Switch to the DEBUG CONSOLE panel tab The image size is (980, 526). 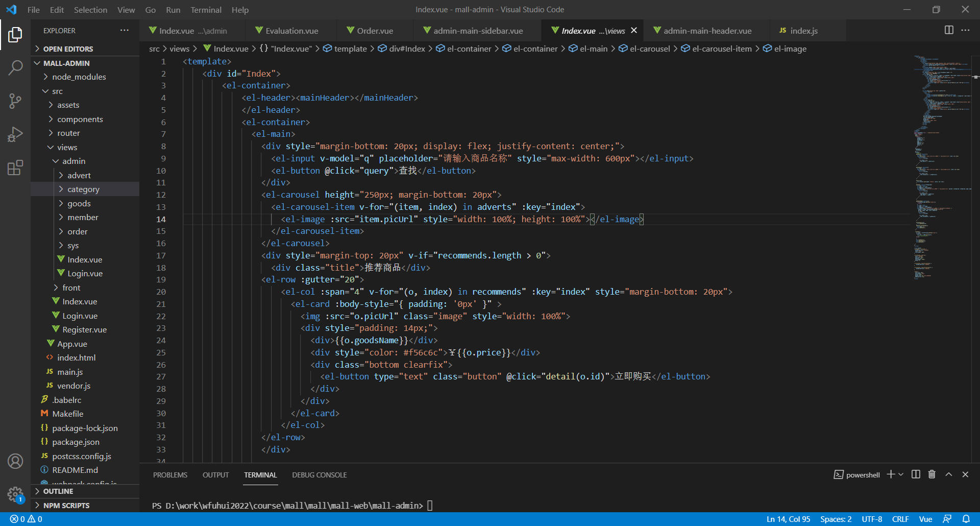tap(319, 475)
